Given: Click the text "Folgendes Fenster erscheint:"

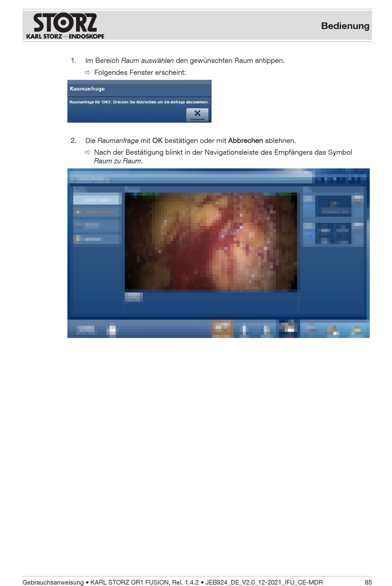Looking at the screenshot, I should (x=140, y=72).
